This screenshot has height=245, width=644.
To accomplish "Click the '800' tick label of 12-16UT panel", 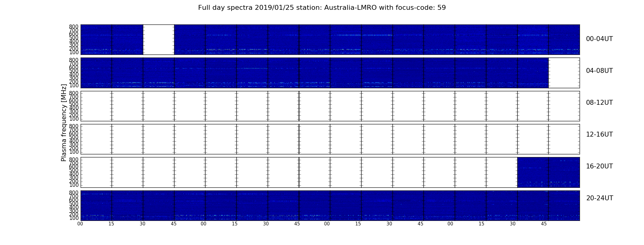I will click(74, 126).
